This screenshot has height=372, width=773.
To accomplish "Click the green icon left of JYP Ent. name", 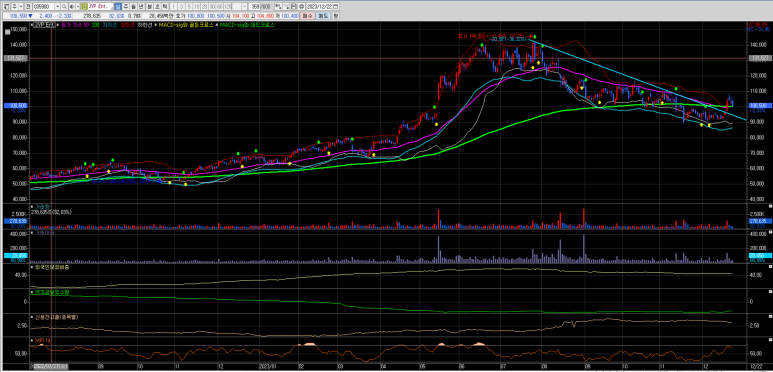I will click(84, 6).
